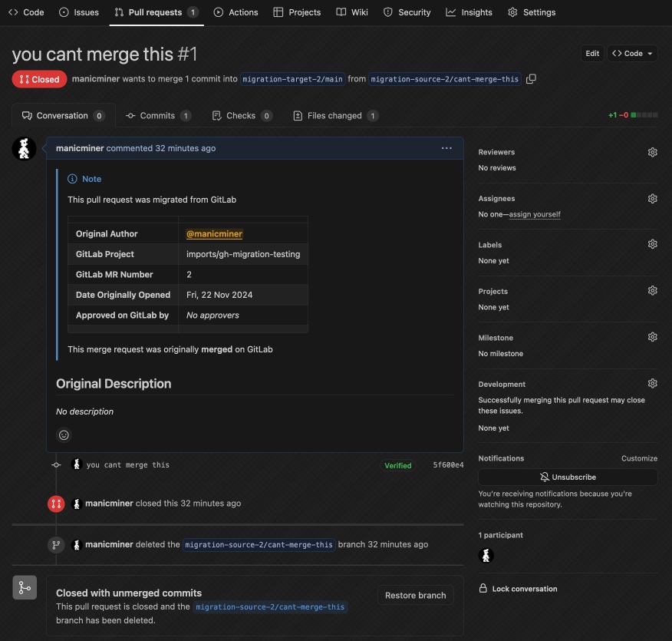Screen dimensions: 672x641
Task: Open the Insights section in repository navigation
Action: (469, 12)
